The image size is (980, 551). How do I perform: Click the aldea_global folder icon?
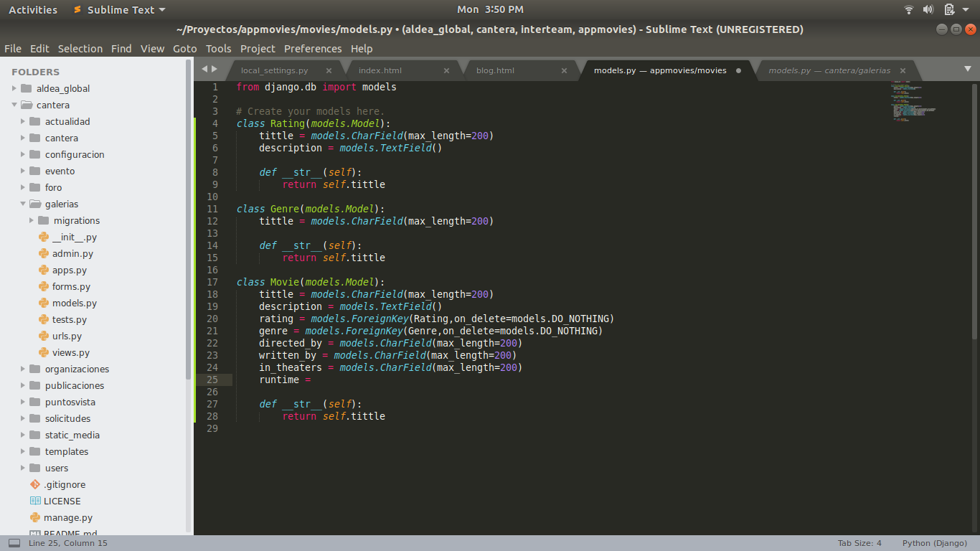click(27, 89)
